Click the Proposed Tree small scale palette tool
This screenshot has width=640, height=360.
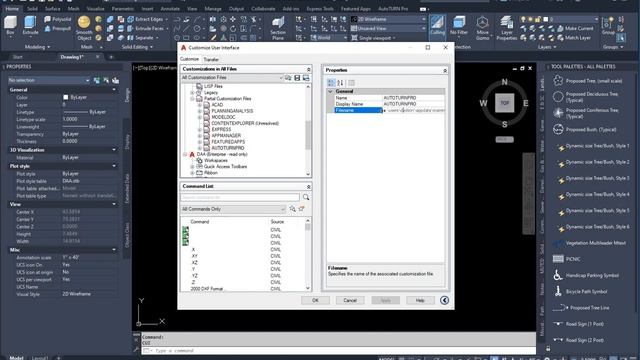tap(588, 81)
